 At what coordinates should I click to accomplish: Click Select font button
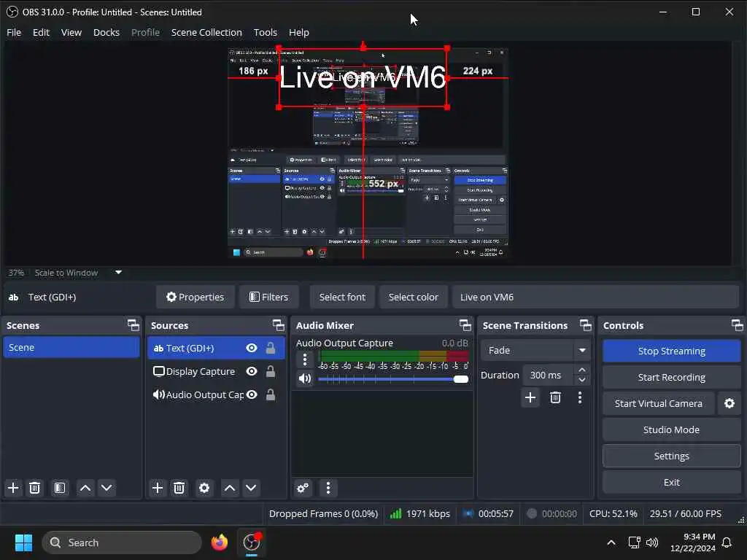click(x=342, y=297)
